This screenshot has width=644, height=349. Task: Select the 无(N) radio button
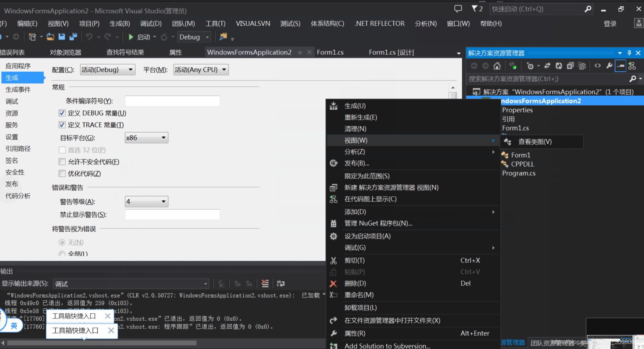[x=62, y=242]
